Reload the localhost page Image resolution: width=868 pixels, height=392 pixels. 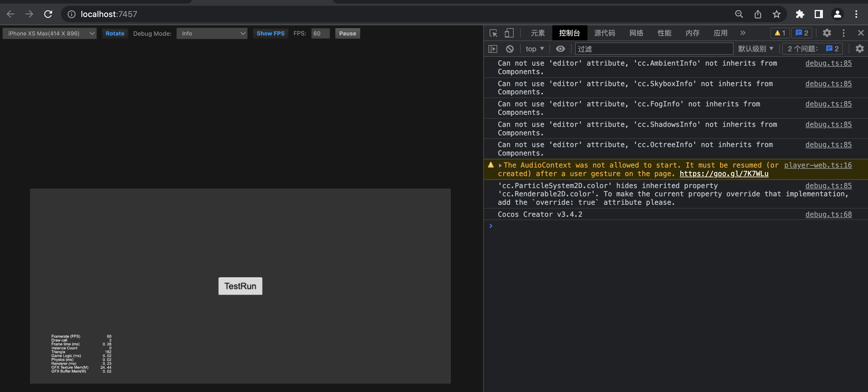(x=48, y=14)
